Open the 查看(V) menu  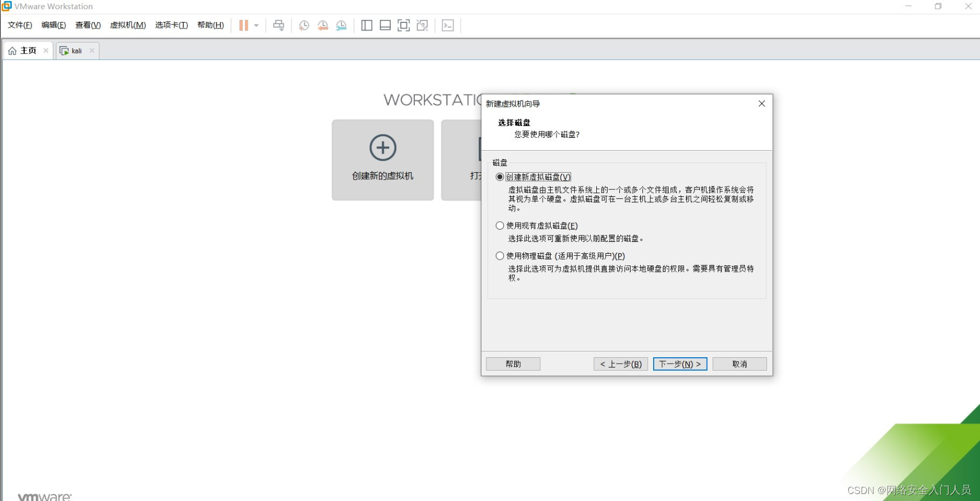pyautogui.click(x=88, y=25)
